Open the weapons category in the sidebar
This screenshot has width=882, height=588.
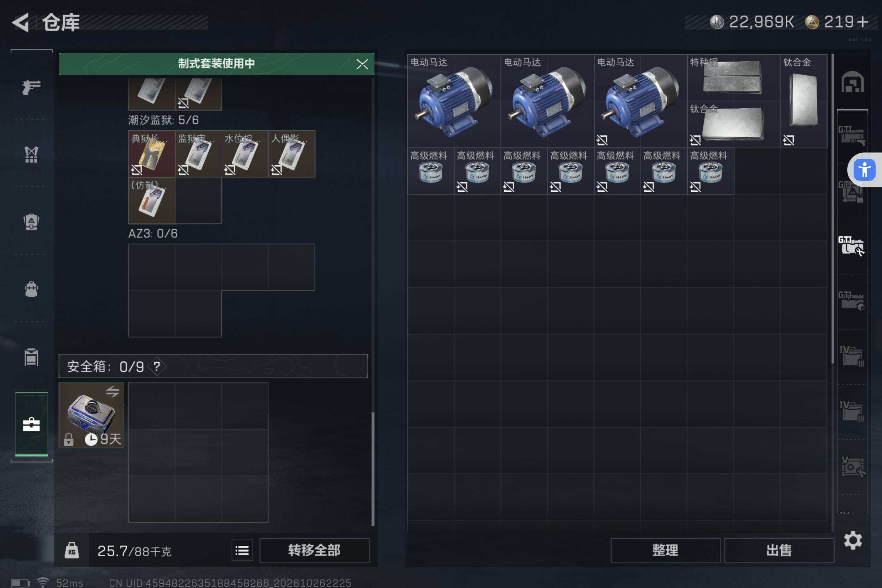31,87
